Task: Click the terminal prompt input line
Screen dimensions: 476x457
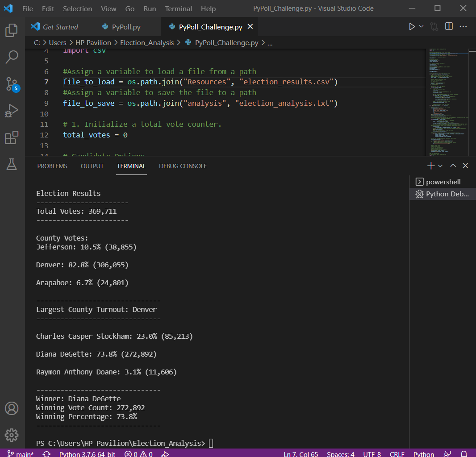Action: tap(125, 443)
